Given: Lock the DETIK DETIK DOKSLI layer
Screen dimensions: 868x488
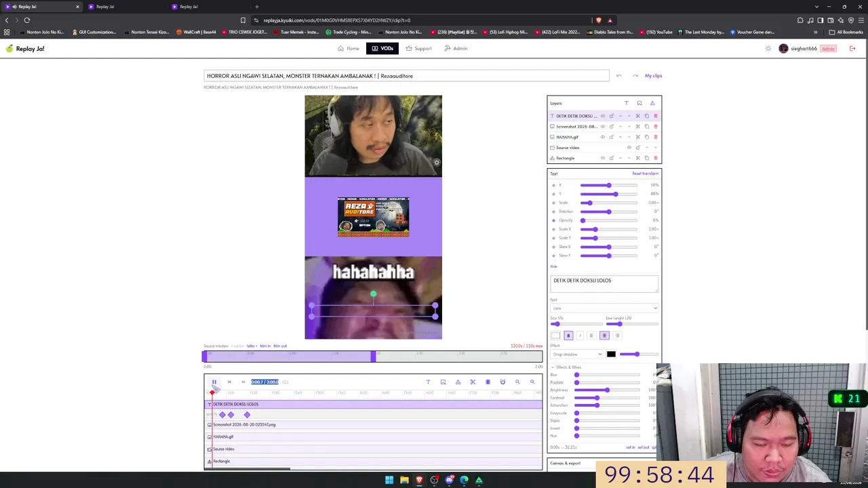Looking at the screenshot, I should pos(611,116).
